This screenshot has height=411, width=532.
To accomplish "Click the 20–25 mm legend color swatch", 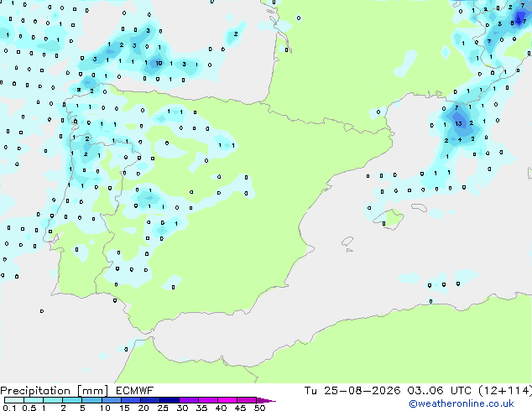I will [149, 400].
